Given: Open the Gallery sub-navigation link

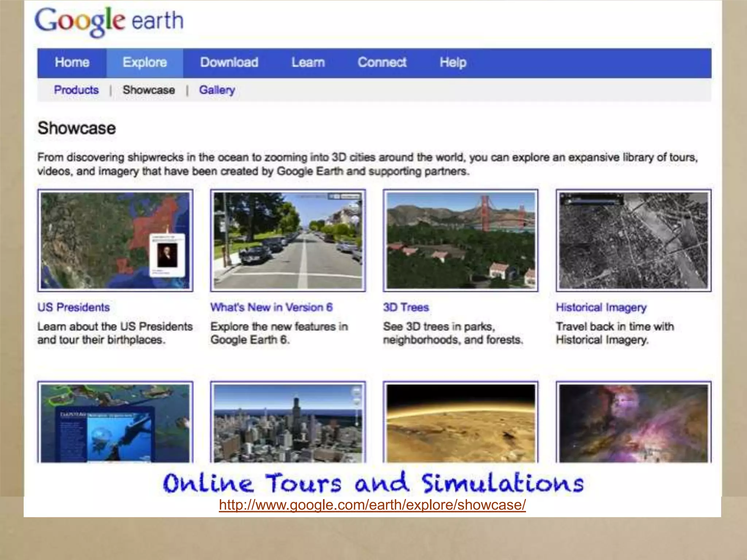Looking at the screenshot, I should tap(217, 90).
